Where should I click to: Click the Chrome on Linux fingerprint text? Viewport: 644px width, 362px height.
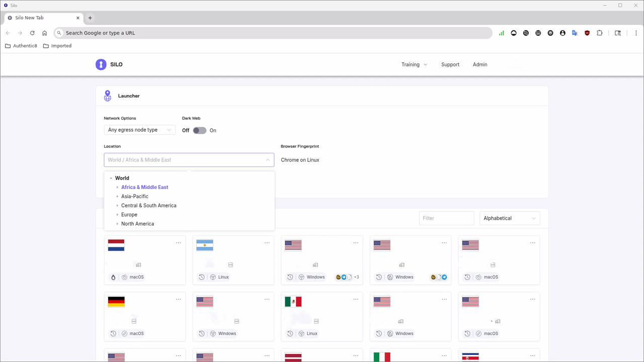click(x=300, y=160)
